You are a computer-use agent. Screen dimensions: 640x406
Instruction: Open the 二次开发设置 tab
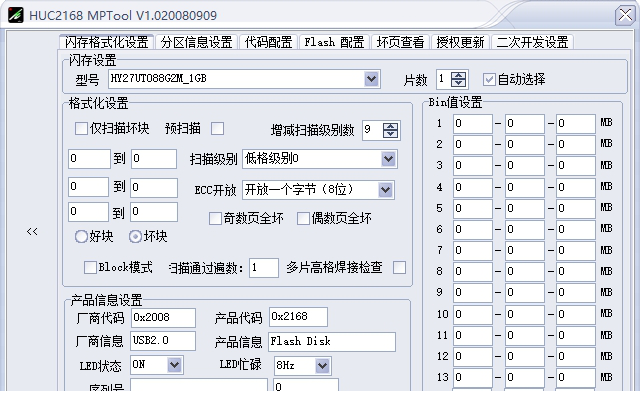tap(532, 42)
